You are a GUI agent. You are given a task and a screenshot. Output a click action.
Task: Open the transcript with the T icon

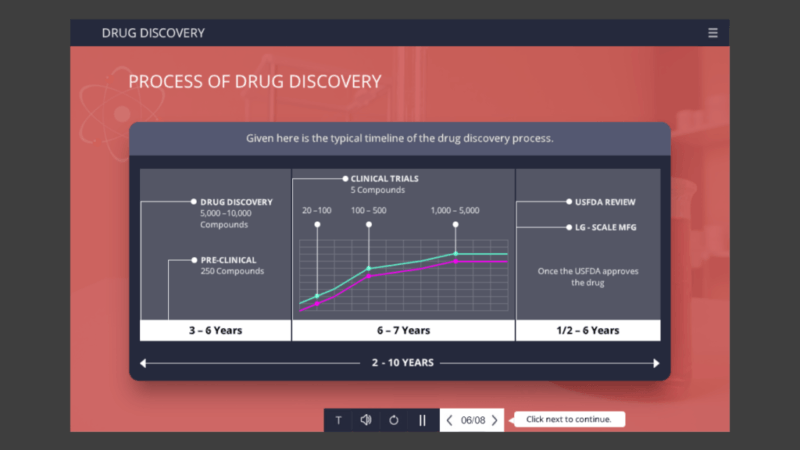click(338, 420)
